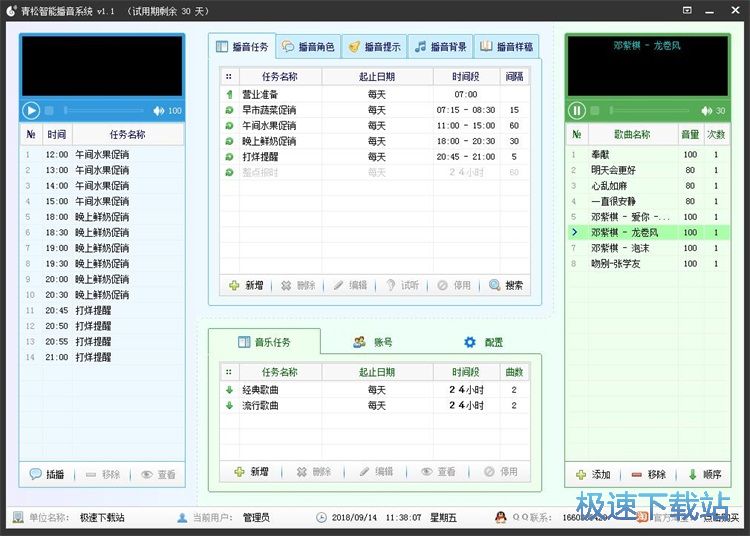
Task: Click the 插播 insert broadcast button
Action: (48, 474)
